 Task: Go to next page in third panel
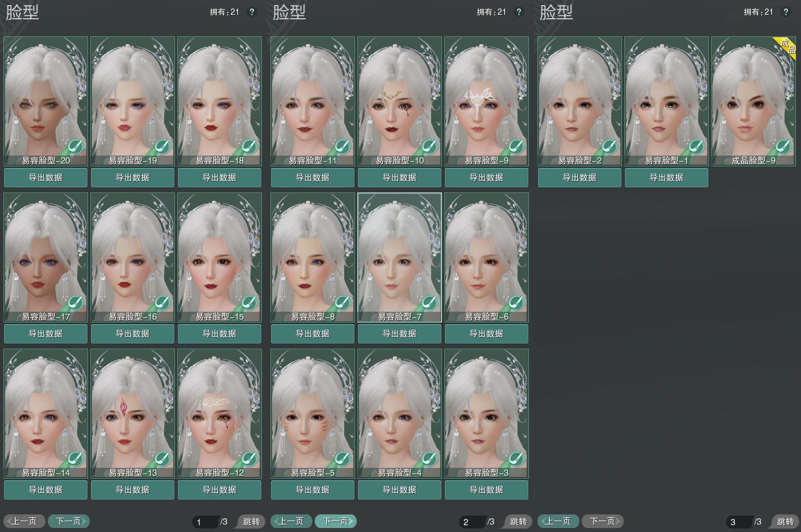pos(603,521)
